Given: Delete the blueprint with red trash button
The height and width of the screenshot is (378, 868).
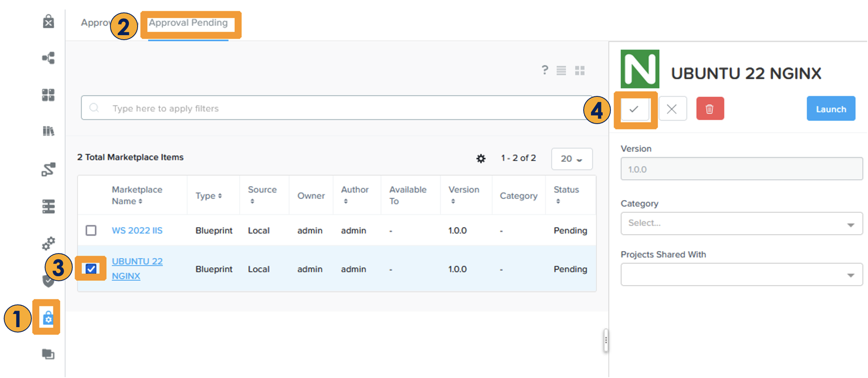Looking at the screenshot, I should pos(710,109).
